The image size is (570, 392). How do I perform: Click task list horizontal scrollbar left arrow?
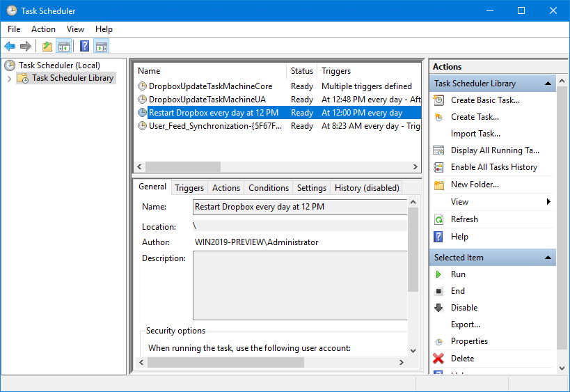(x=139, y=166)
